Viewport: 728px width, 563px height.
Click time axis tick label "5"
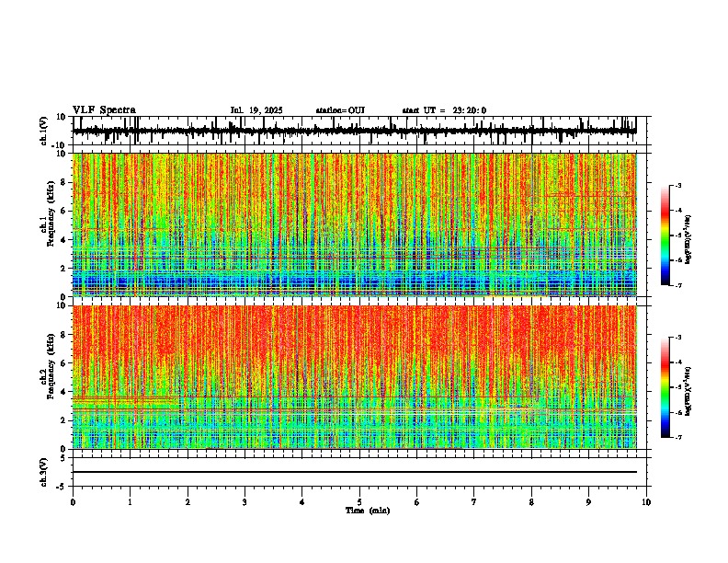359,502
